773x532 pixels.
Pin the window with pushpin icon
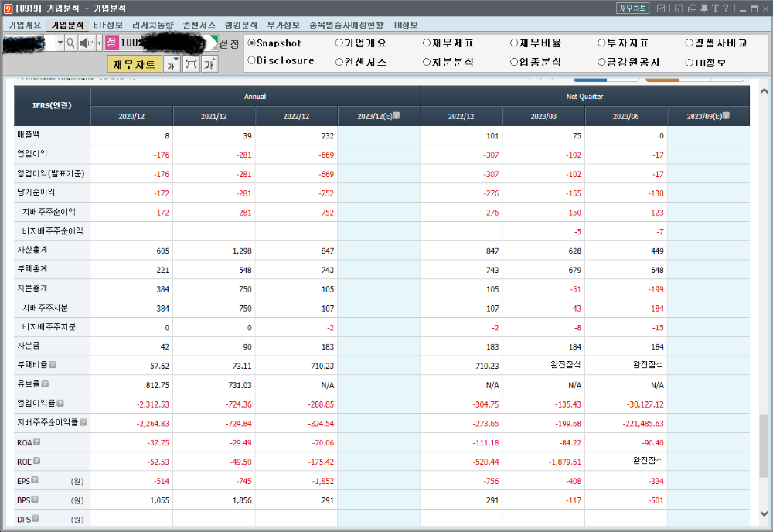pyautogui.click(x=704, y=9)
